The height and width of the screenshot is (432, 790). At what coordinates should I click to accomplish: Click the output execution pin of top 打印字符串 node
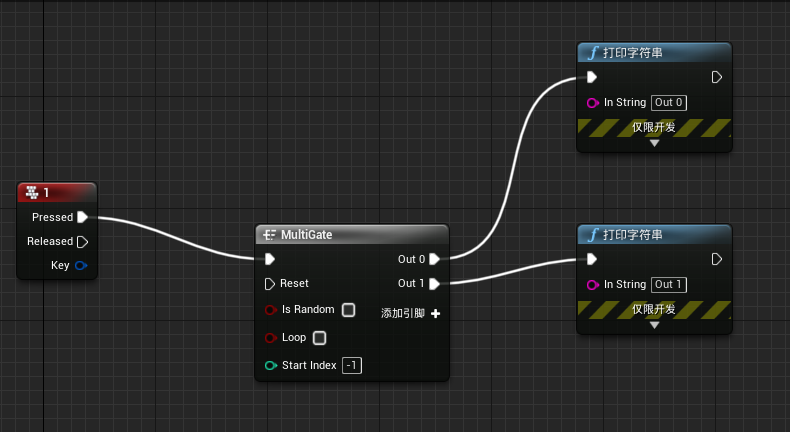click(716, 77)
